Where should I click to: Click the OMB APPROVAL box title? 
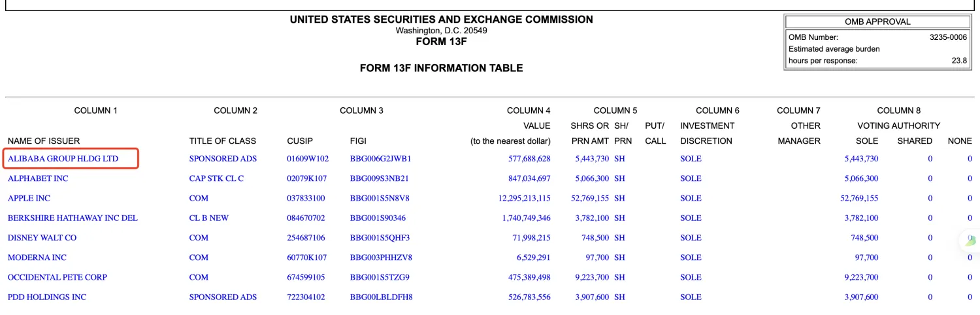tap(877, 22)
